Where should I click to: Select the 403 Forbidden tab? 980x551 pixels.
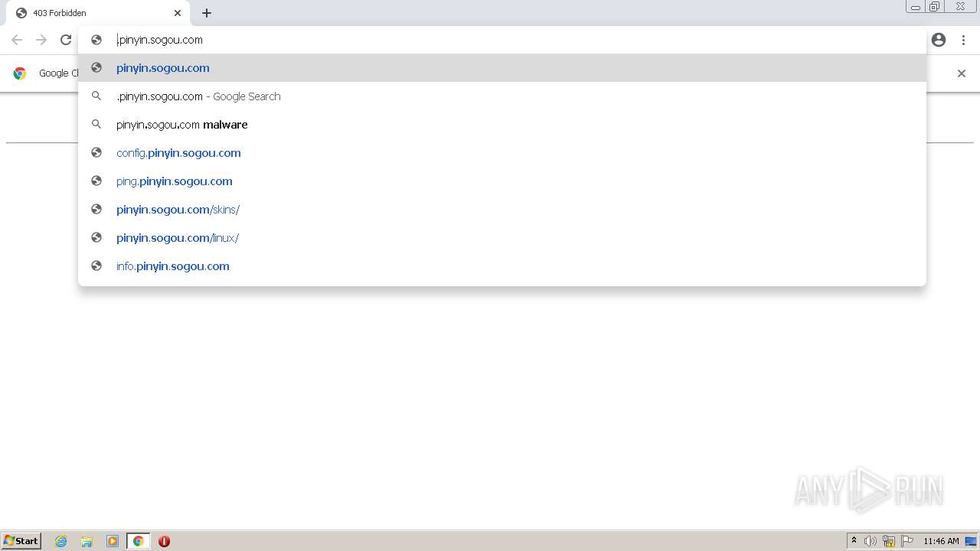click(97, 13)
